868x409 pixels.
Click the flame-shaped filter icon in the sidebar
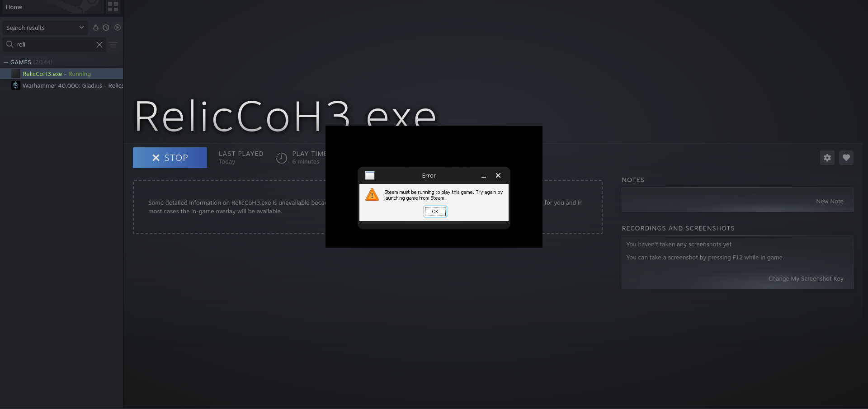click(95, 28)
